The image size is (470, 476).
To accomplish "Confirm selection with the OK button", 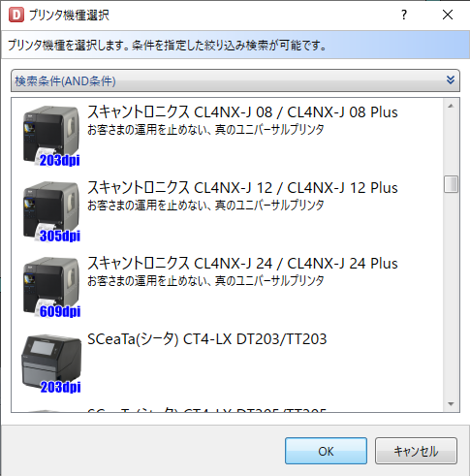I will [326, 451].
